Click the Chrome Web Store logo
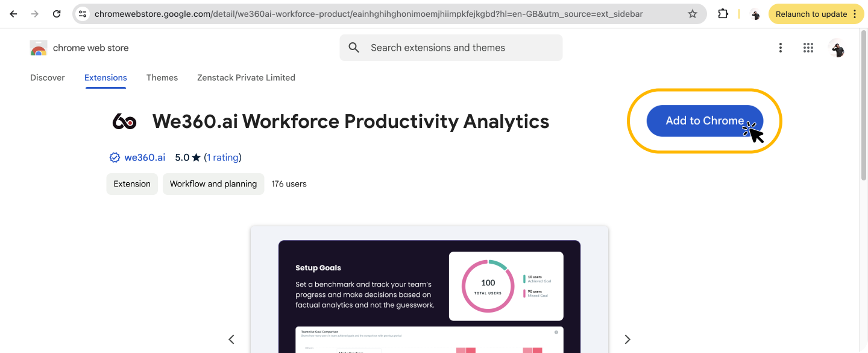 click(39, 48)
